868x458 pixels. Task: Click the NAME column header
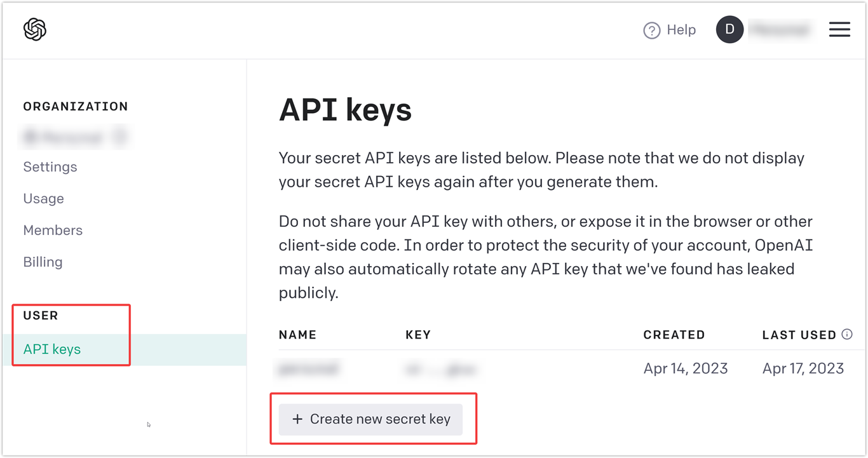click(x=297, y=334)
